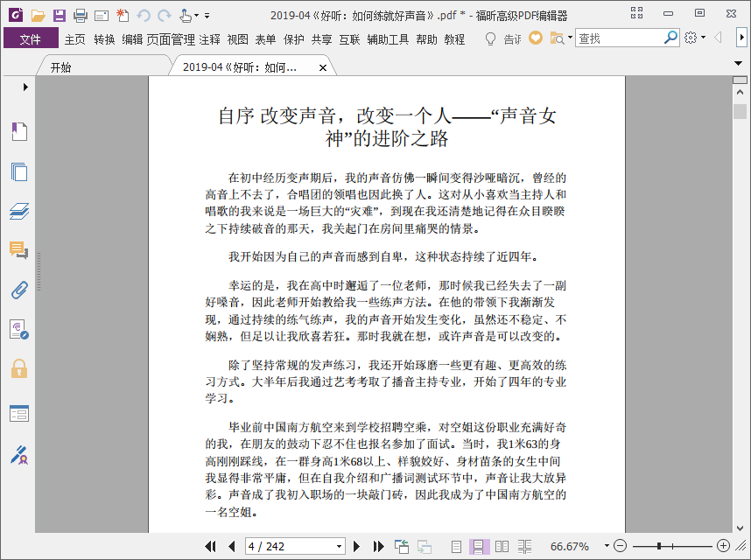The width and height of the screenshot is (751, 560).
Task: Open the 表单 ribbon tab
Action: 265,39
